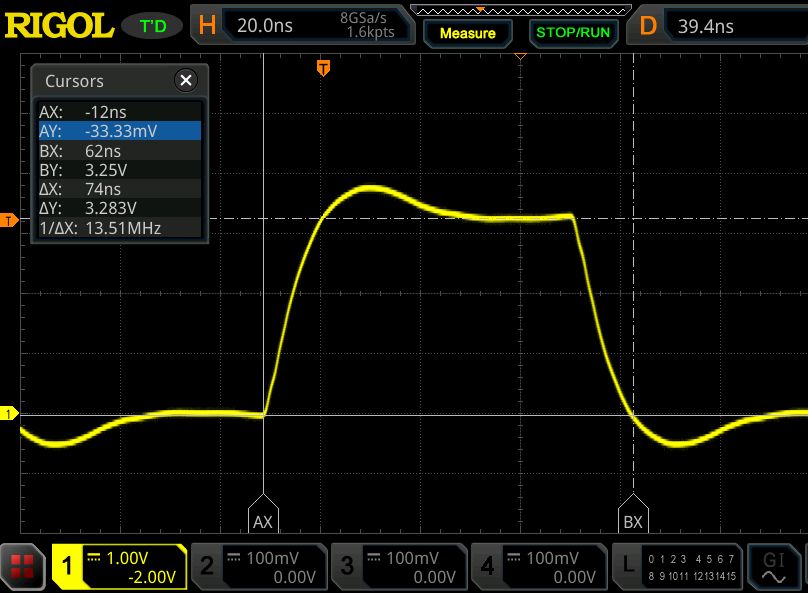This screenshot has height=593, width=808.
Task: Click the ΔY 3.283V readout
Action: [120, 208]
